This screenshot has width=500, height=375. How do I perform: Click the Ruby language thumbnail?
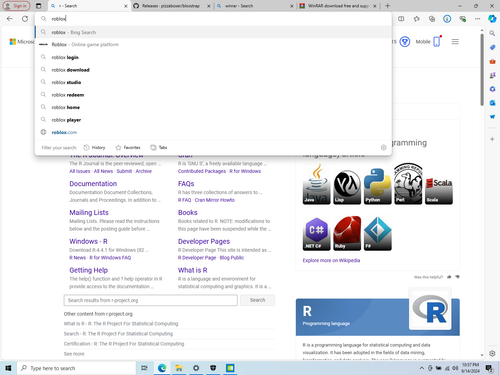pyautogui.click(x=347, y=233)
